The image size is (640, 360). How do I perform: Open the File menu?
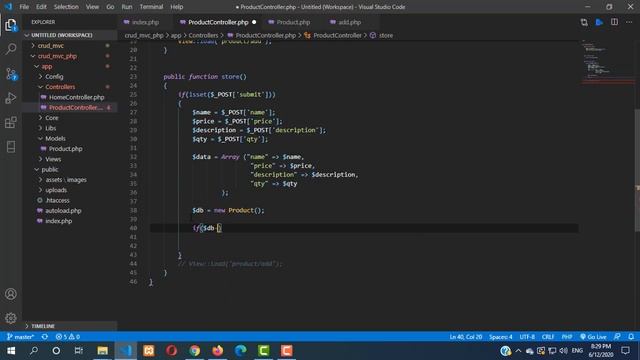[24, 7]
